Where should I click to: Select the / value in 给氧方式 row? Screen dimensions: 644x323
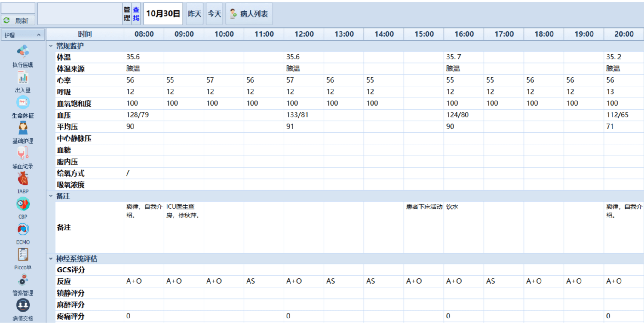click(128, 173)
